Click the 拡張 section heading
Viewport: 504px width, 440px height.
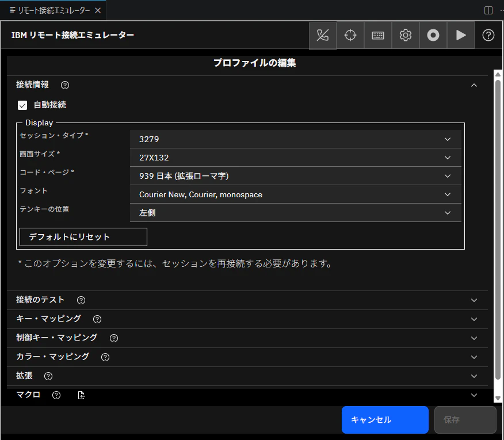[x=24, y=376]
